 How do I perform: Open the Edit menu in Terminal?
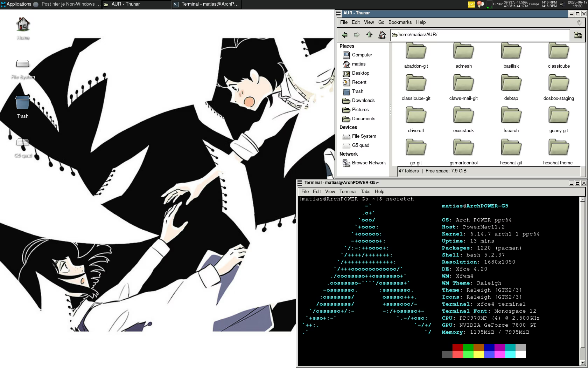[317, 191]
